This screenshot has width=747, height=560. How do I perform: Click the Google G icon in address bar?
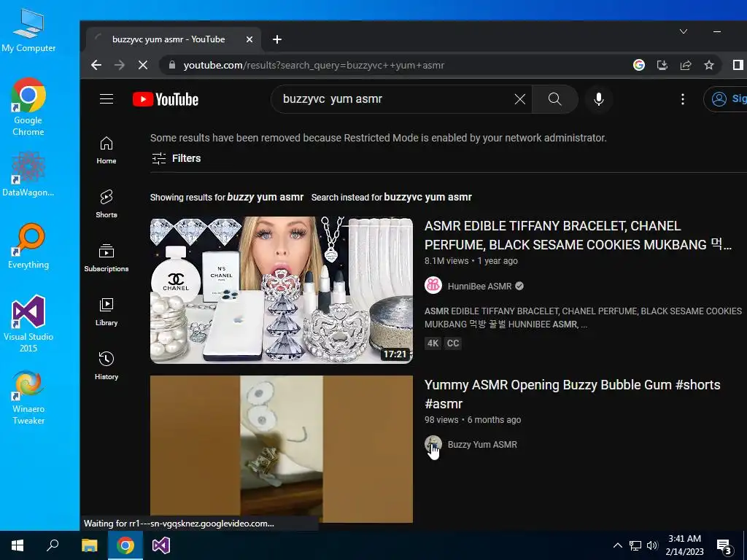click(x=639, y=65)
